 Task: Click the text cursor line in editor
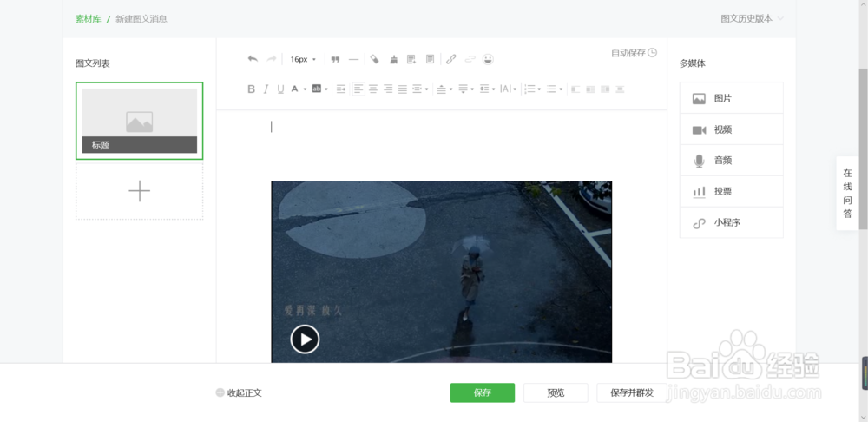[271, 127]
